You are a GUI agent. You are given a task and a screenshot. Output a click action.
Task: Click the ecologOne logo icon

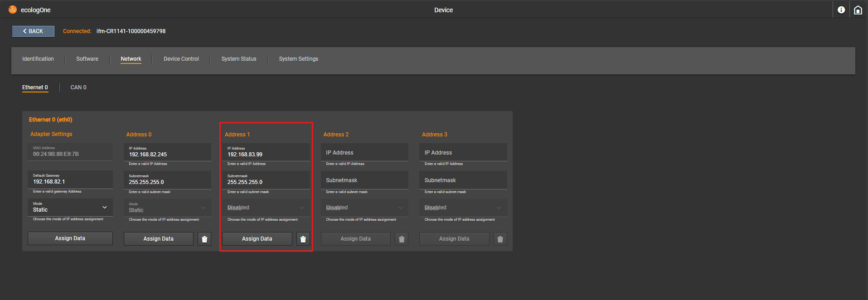(x=13, y=10)
